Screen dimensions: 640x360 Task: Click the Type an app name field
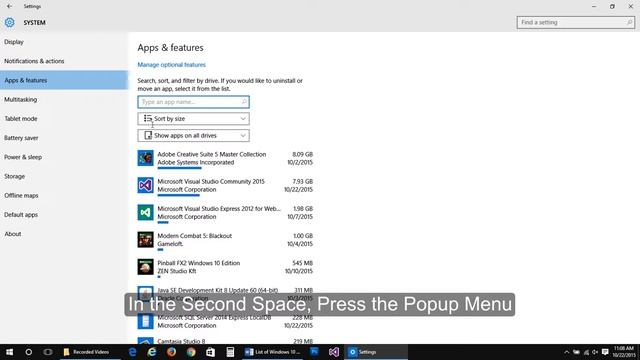(x=193, y=102)
